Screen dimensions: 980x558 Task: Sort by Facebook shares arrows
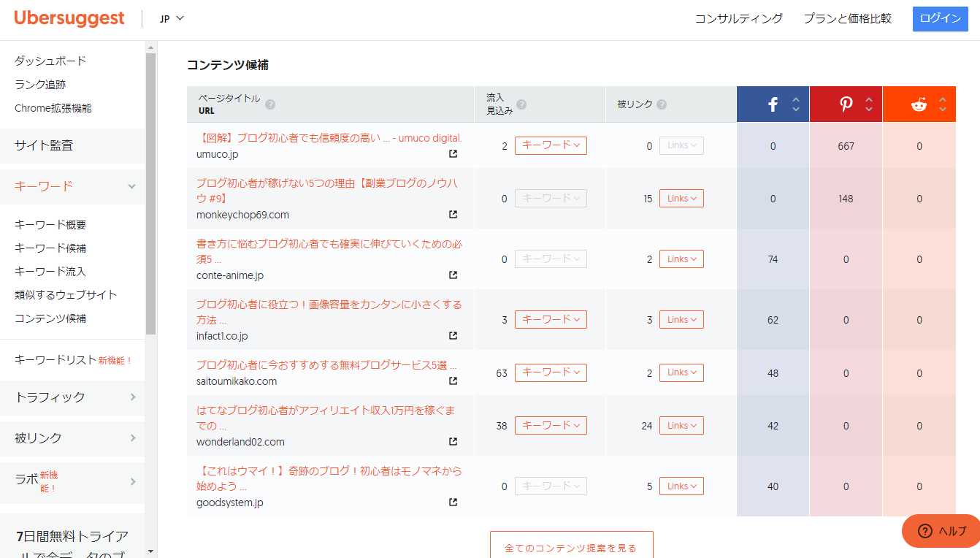796,104
